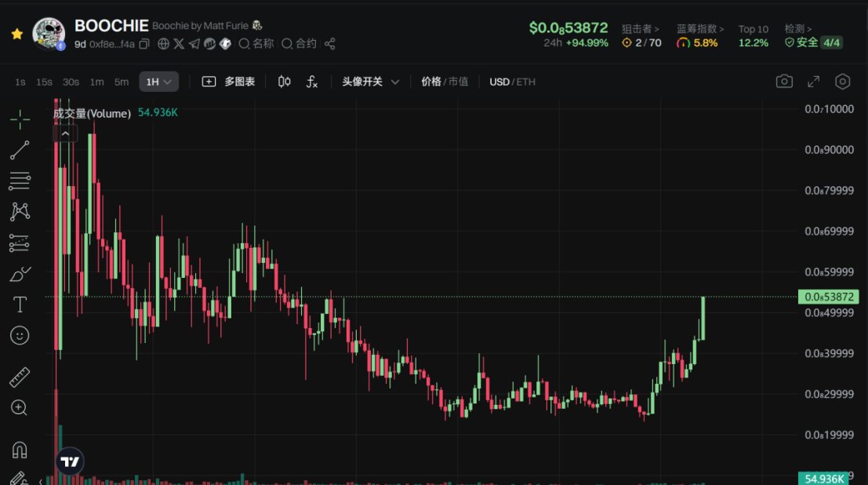Screen dimensions: 868x485
Task: Select the 1m timeframe
Action: (97, 82)
